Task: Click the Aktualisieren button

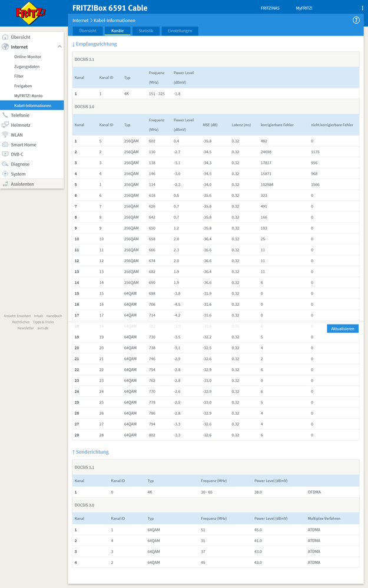Action: click(343, 329)
